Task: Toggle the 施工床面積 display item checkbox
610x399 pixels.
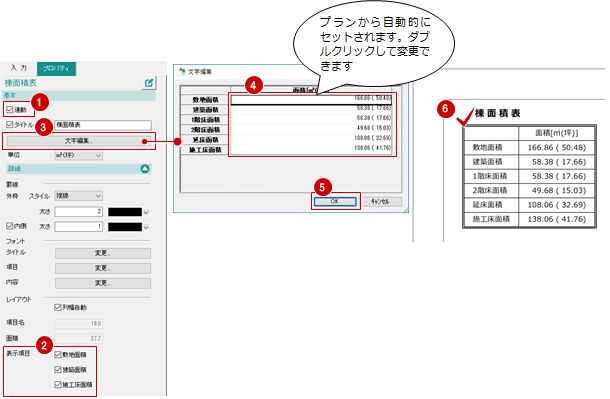Action: click(58, 385)
